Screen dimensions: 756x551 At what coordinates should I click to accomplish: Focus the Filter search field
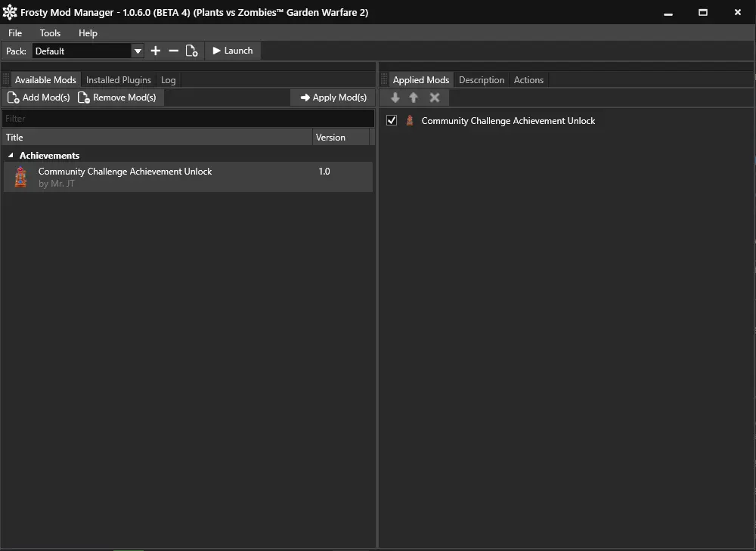pyautogui.click(x=188, y=119)
